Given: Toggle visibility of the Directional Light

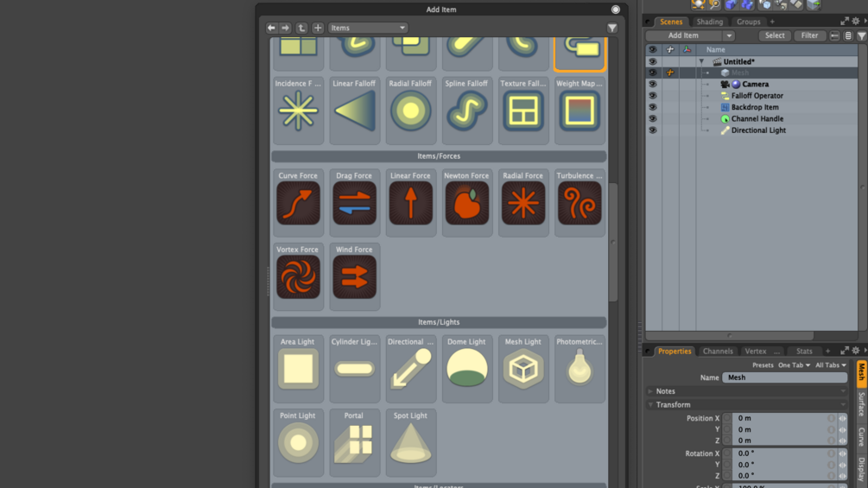Looking at the screenshot, I should click(653, 130).
